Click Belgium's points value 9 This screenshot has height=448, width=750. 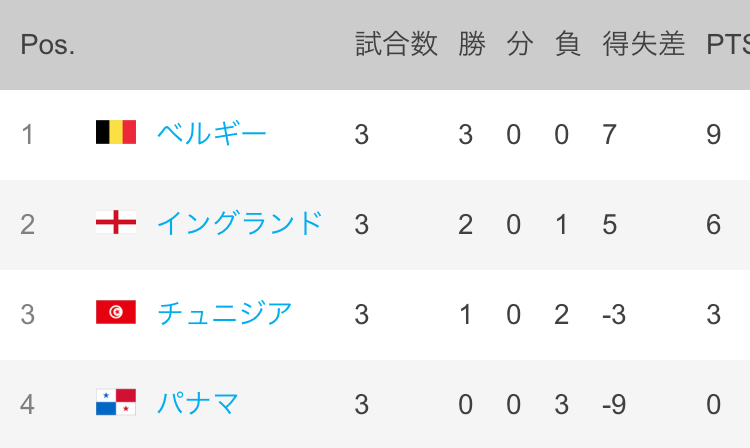click(714, 134)
